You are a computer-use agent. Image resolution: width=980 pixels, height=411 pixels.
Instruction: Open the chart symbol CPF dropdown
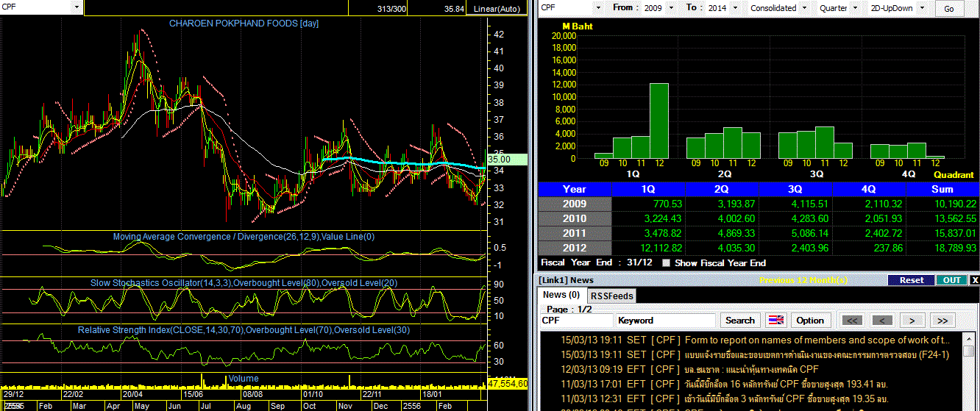77,8
